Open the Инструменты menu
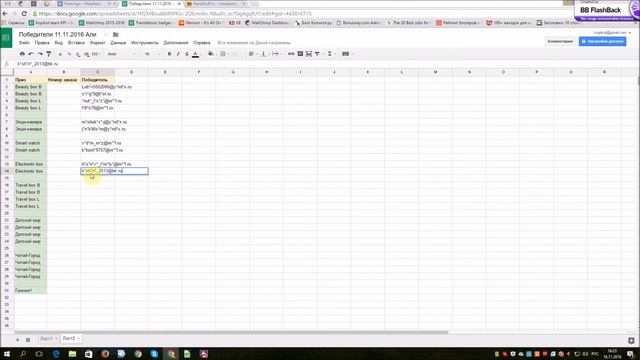 pyautogui.click(x=144, y=42)
